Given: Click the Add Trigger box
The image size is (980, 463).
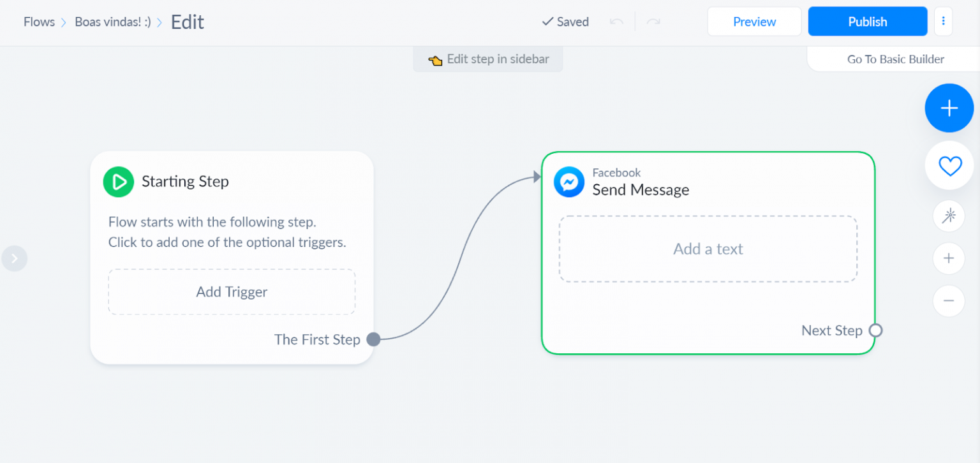Looking at the screenshot, I should click(x=232, y=292).
